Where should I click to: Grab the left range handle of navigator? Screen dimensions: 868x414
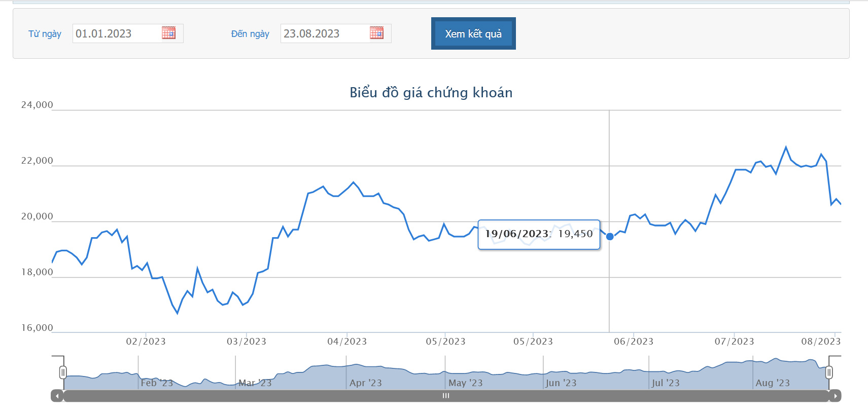tap(63, 373)
